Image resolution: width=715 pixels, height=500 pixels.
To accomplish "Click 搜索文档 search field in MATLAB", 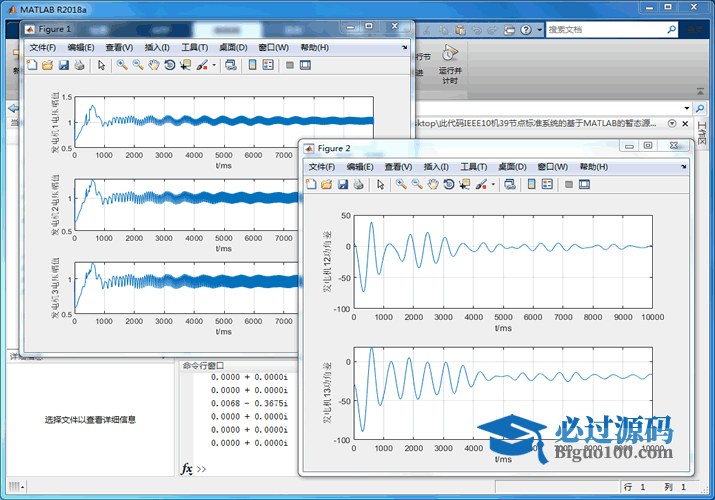I will point(606,30).
